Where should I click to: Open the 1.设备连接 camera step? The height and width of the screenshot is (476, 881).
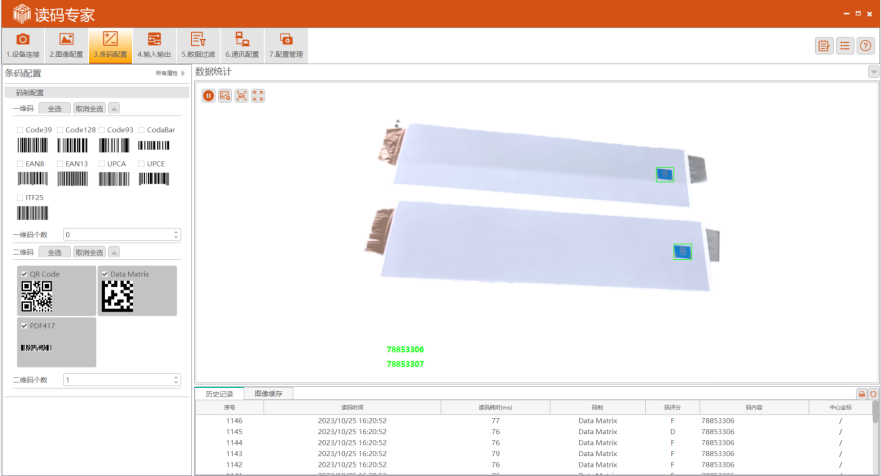click(x=23, y=45)
